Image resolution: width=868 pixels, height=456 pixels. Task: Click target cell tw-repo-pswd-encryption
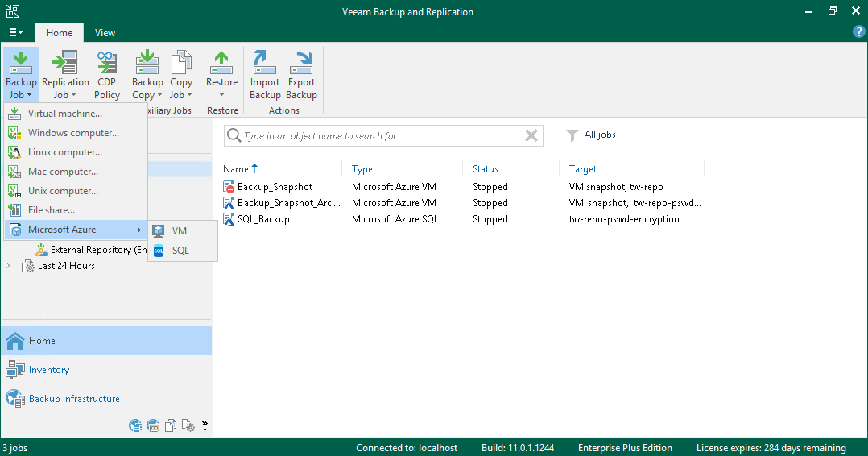pos(624,219)
